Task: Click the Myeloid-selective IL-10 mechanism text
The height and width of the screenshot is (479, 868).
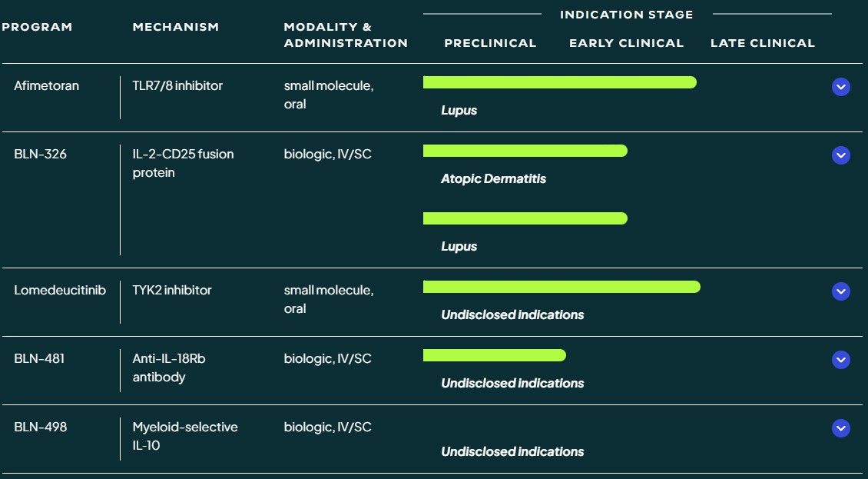Action: (185, 436)
